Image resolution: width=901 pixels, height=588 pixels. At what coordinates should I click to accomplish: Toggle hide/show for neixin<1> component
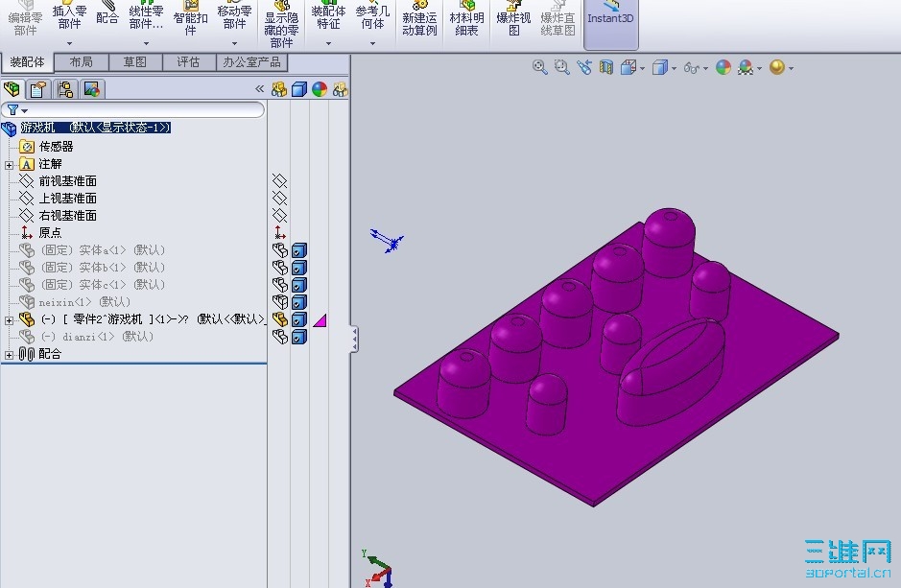tap(280, 302)
